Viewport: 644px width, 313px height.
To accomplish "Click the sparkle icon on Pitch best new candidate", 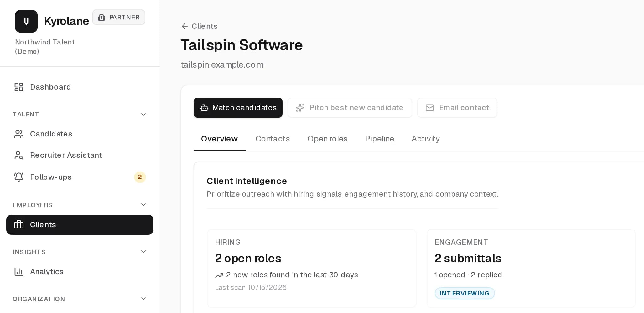I will click(x=300, y=108).
